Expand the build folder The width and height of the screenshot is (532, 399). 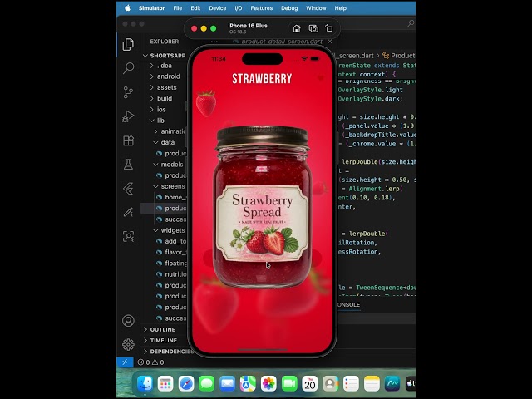[x=165, y=98]
